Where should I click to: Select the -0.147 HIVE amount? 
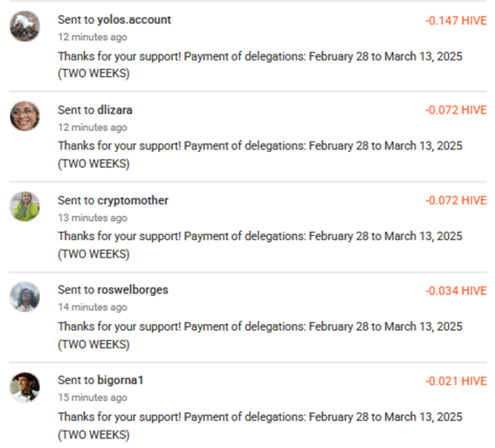(456, 21)
